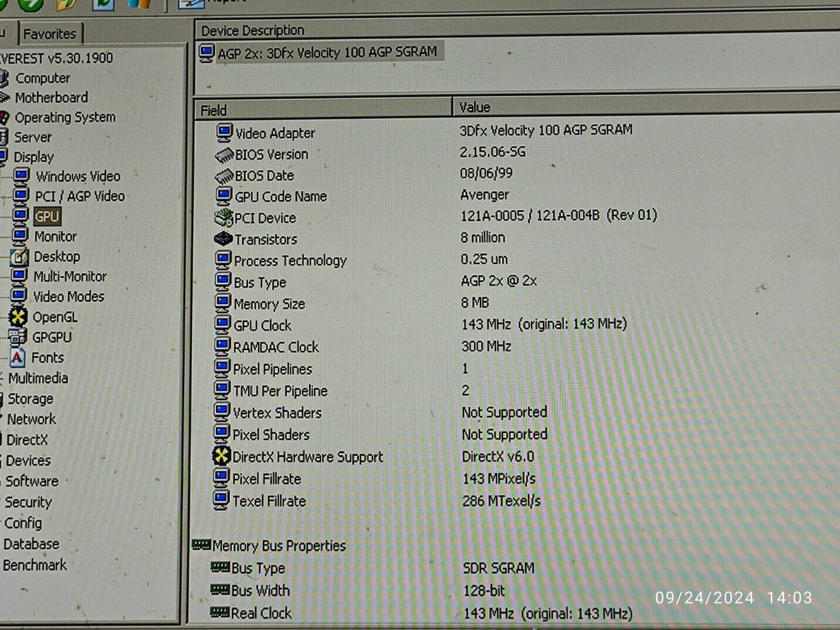The image size is (840, 630).
Task: Open the Benchmark category
Action: click(35, 565)
